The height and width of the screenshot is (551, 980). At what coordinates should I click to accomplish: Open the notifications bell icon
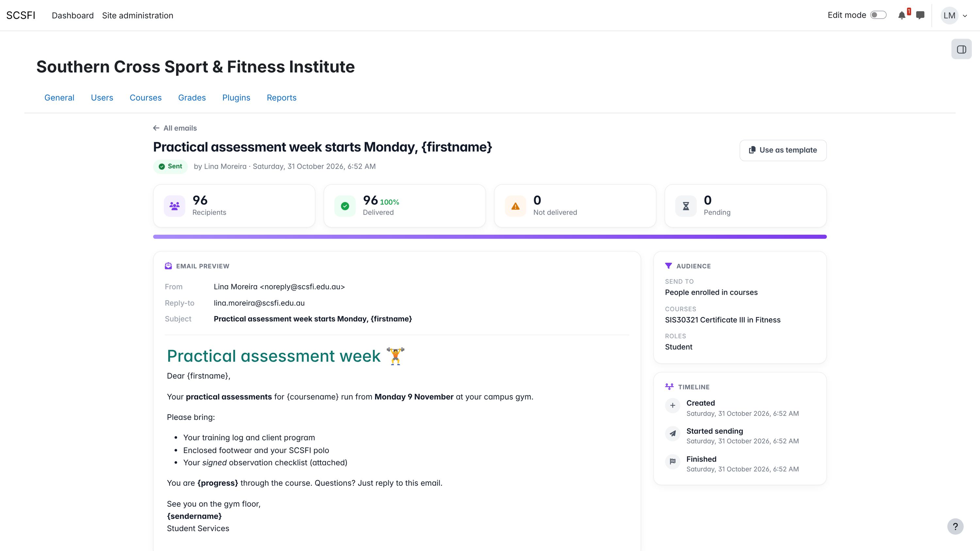pos(902,16)
